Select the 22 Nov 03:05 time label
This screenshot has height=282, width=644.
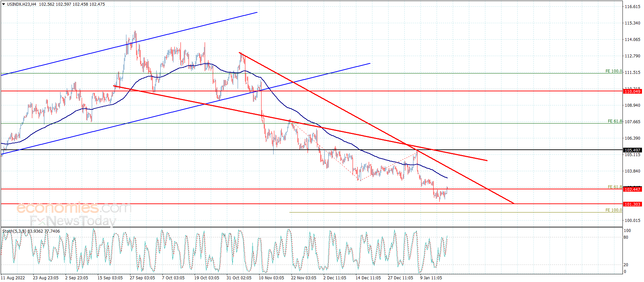pyautogui.click(x=304, y=278)
